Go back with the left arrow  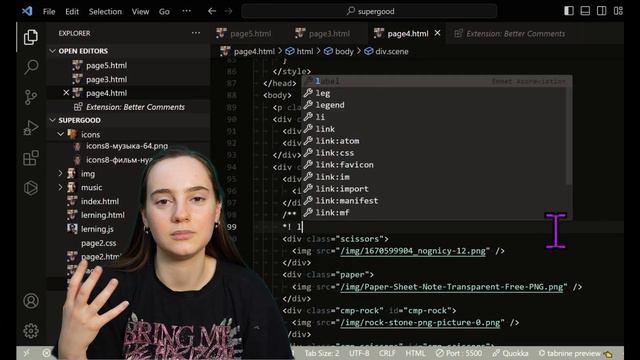pyautogui.click(x=211, y=11)
